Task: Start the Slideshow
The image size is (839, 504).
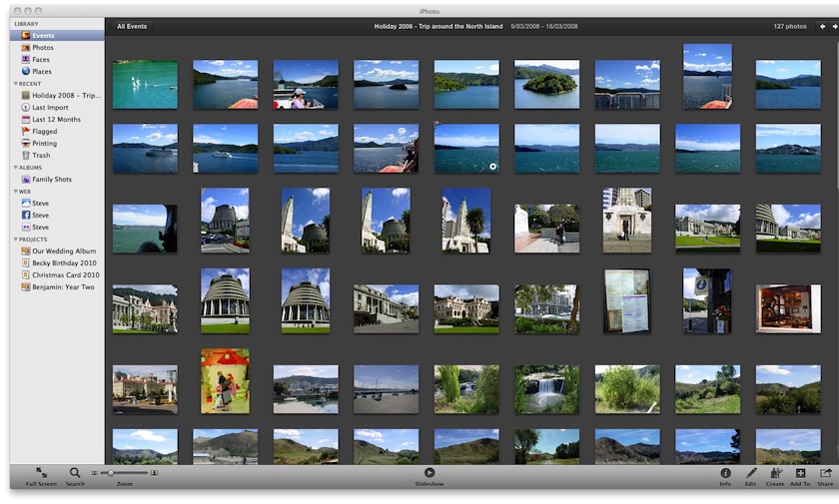Action: coord(429,477)
